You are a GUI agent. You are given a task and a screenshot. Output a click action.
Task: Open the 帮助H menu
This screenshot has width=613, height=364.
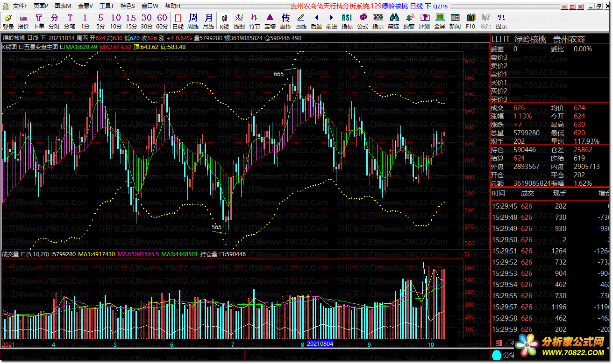point(172,6)
